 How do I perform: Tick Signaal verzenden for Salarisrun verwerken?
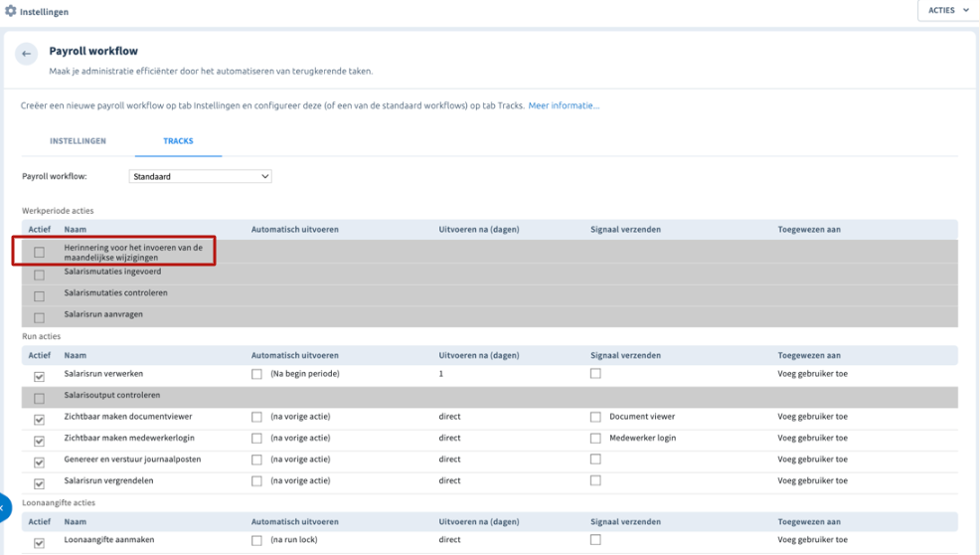point(595,374)
